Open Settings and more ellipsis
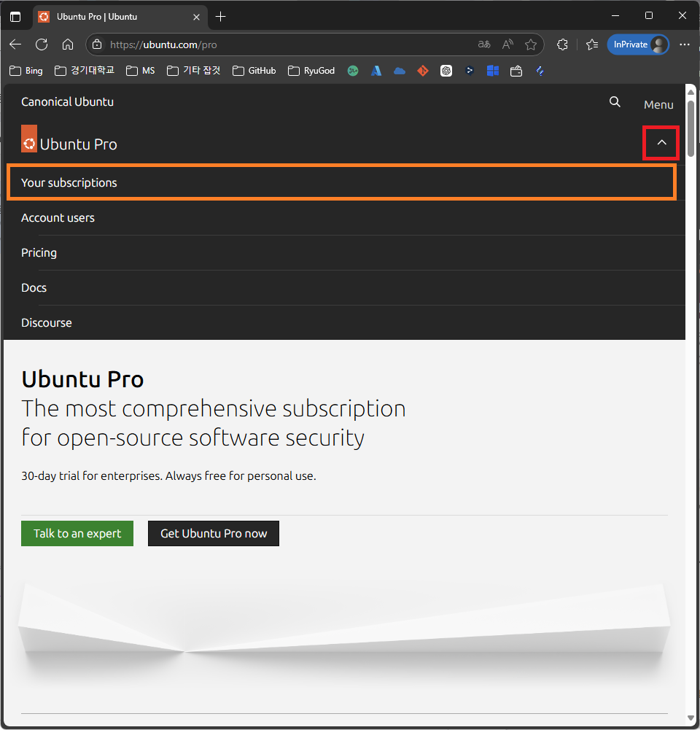This screenshot has height=730, width=700. [x=684, y=44]
